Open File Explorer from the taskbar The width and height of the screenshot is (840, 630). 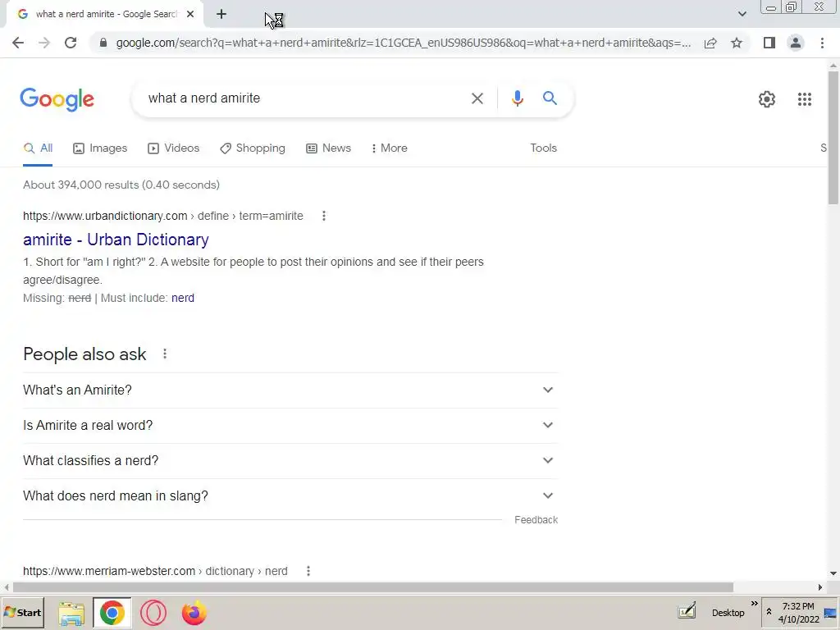tap(71, 614)
